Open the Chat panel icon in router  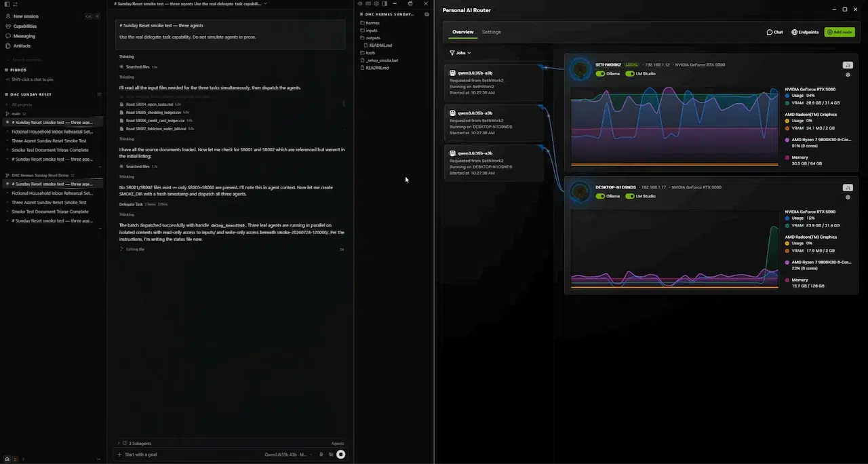click(770, 32)
